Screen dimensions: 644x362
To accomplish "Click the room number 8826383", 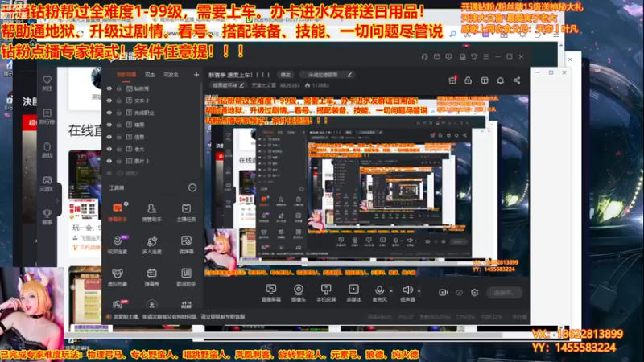I will [x=290, y=85].
